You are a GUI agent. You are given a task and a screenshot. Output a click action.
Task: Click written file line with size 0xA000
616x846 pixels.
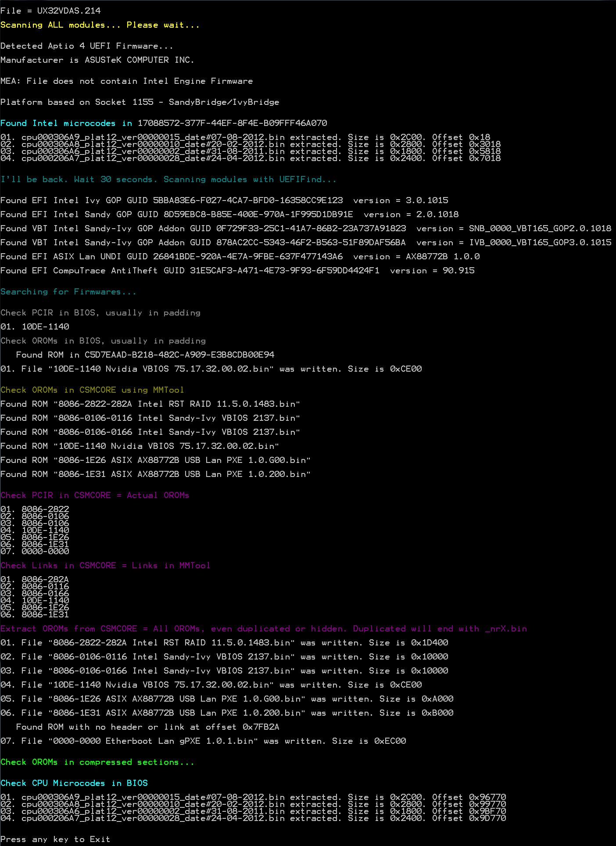coord(227,699)
